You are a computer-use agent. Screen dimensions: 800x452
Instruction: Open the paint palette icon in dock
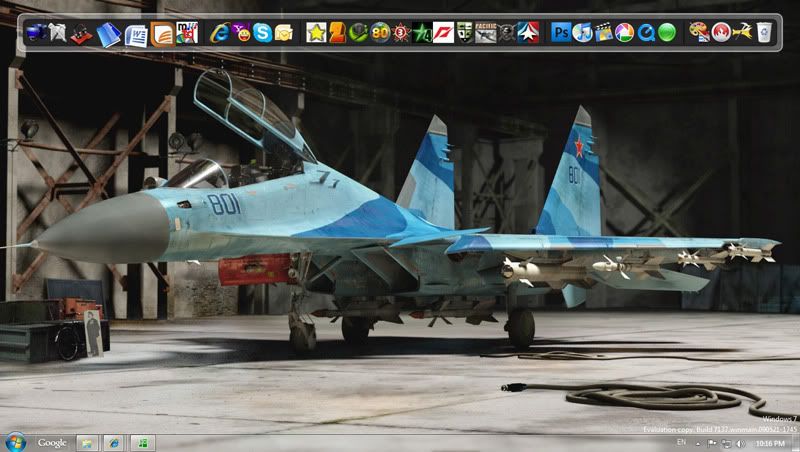(x=699, y=32)
